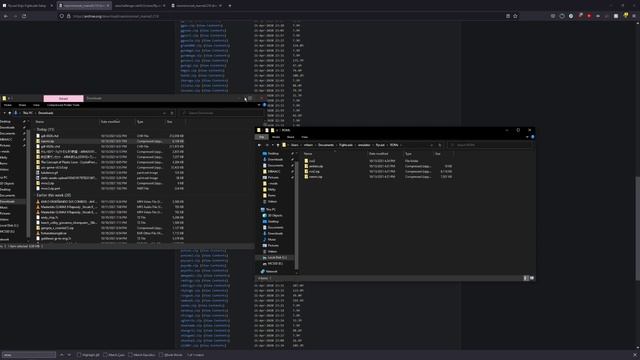The height and width of the screenshot is (360, 640).
Task: Collapse the Today group in Downloads
Action: coord(45,129)
